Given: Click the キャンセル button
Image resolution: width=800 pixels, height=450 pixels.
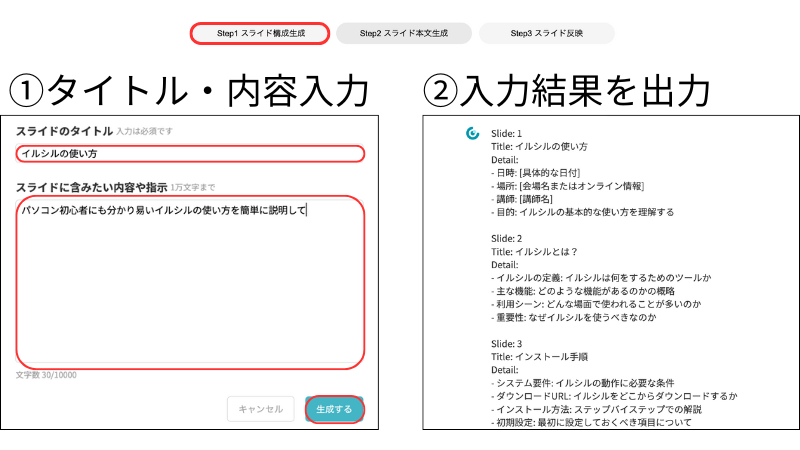Looking at the screenshot, I should pos(261,409).
